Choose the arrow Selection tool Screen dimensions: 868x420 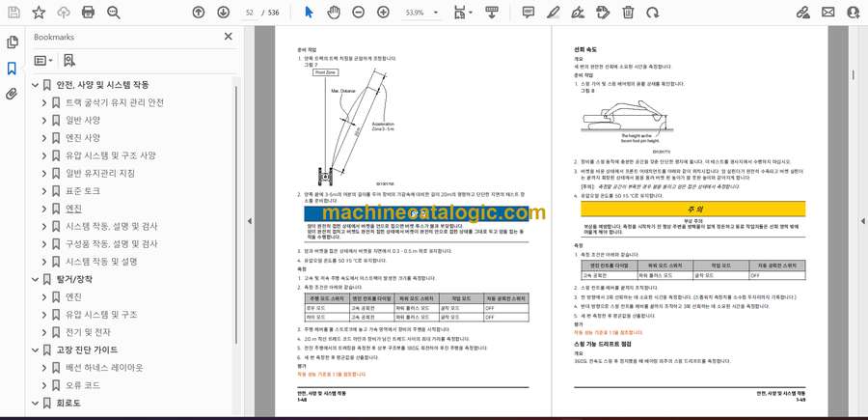[309, 13]
